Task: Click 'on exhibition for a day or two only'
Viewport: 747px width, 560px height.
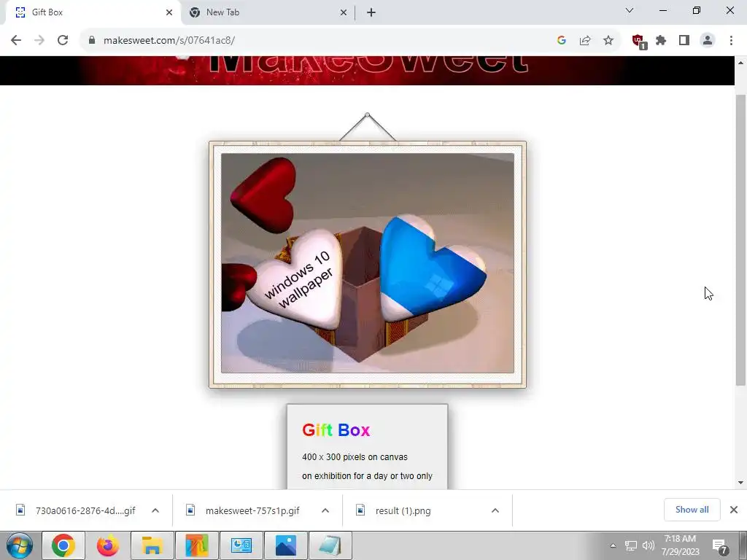Action: pos(367,476)
